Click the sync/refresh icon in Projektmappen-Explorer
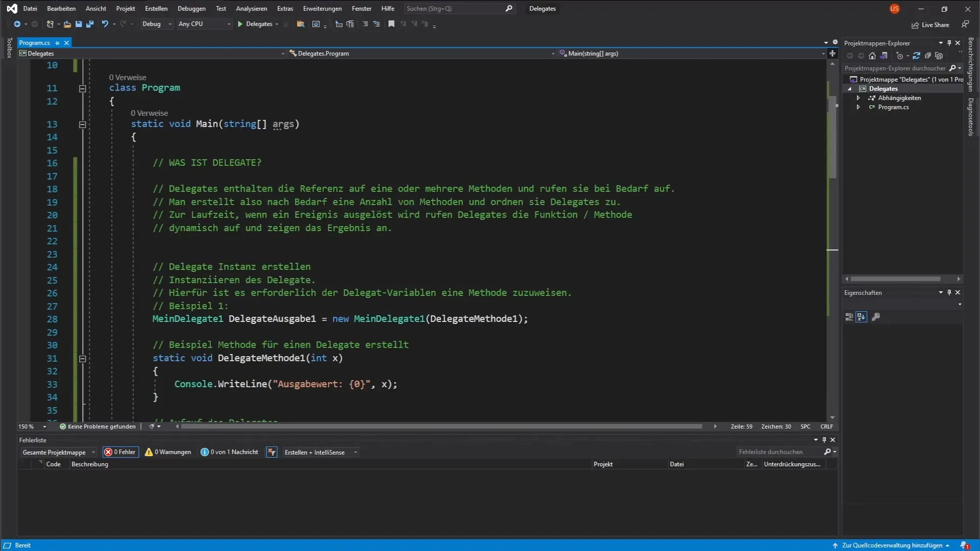 coord(916,56)
